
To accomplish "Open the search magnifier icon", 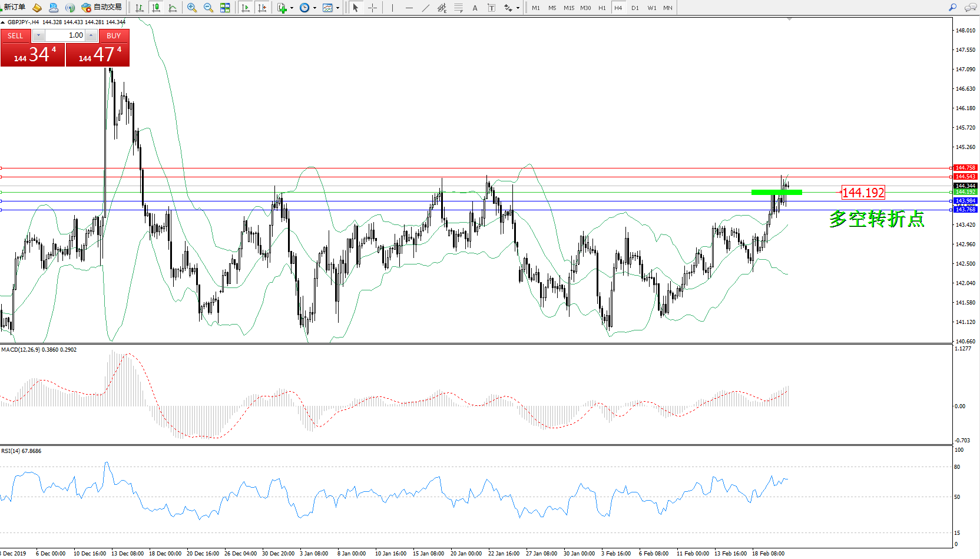I will (952, 8).
